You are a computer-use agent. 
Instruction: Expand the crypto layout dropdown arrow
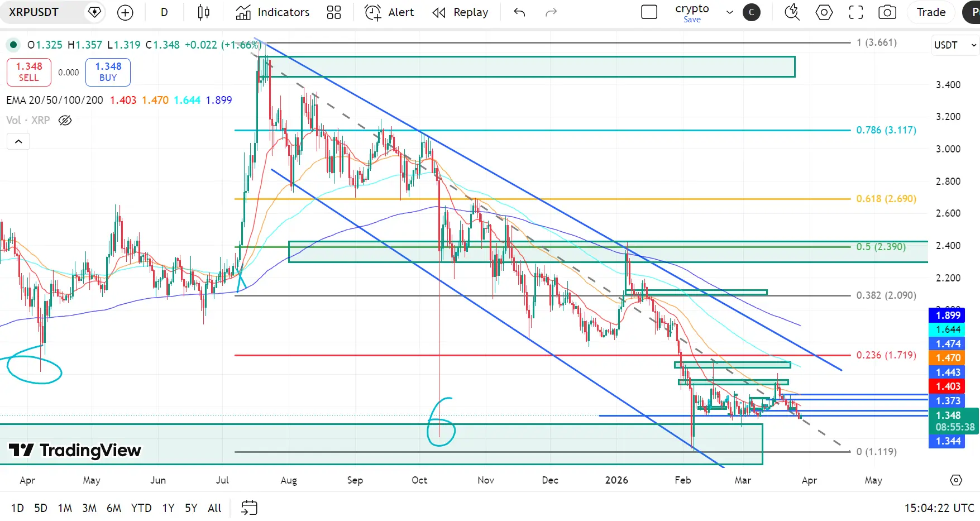coord(729,12)
